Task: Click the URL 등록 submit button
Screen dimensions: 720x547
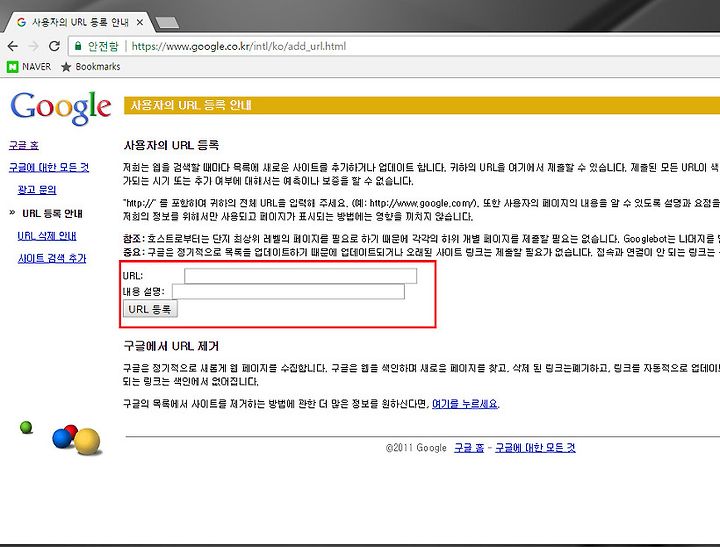Action: (x=150, y=309)
